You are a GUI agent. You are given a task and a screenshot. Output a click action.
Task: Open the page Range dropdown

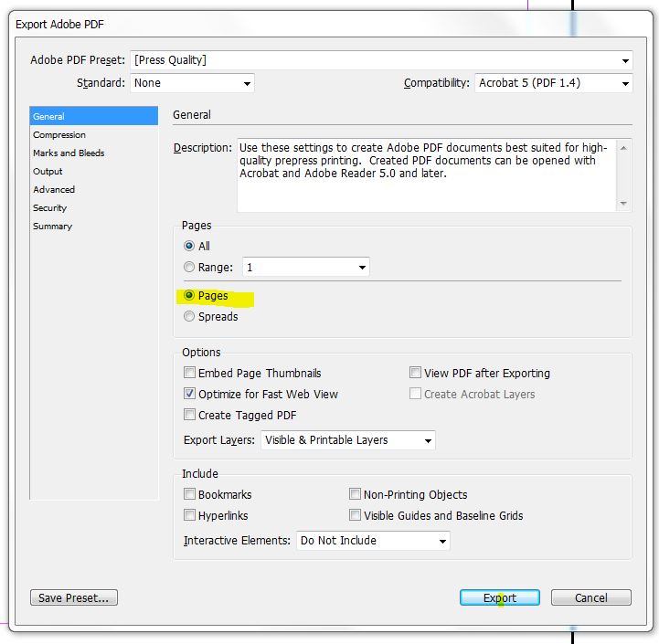click(x=306, y=267)
